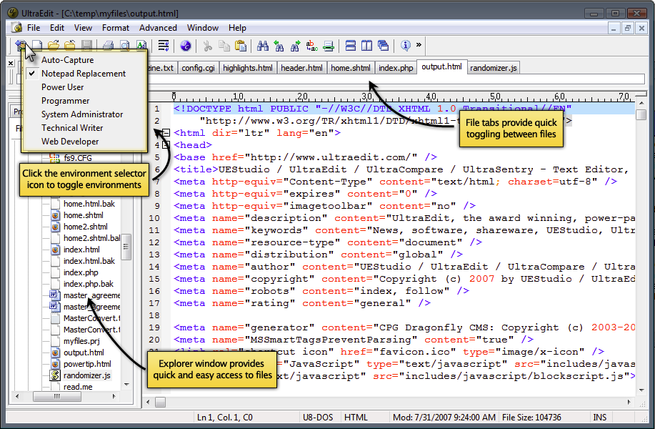Collapse the head tag code fold
This screenshot has height=429, width=655.
click(166, 145)
